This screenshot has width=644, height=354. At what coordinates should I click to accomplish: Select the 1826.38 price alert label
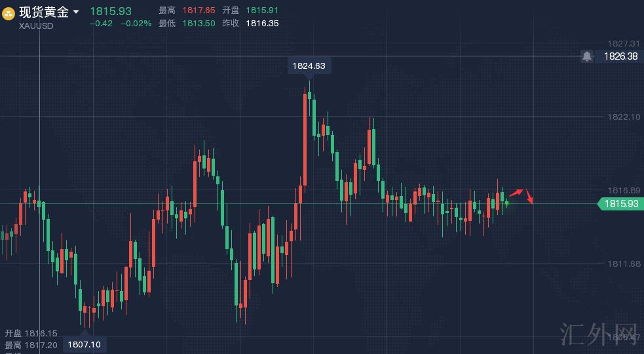[620, 56]
